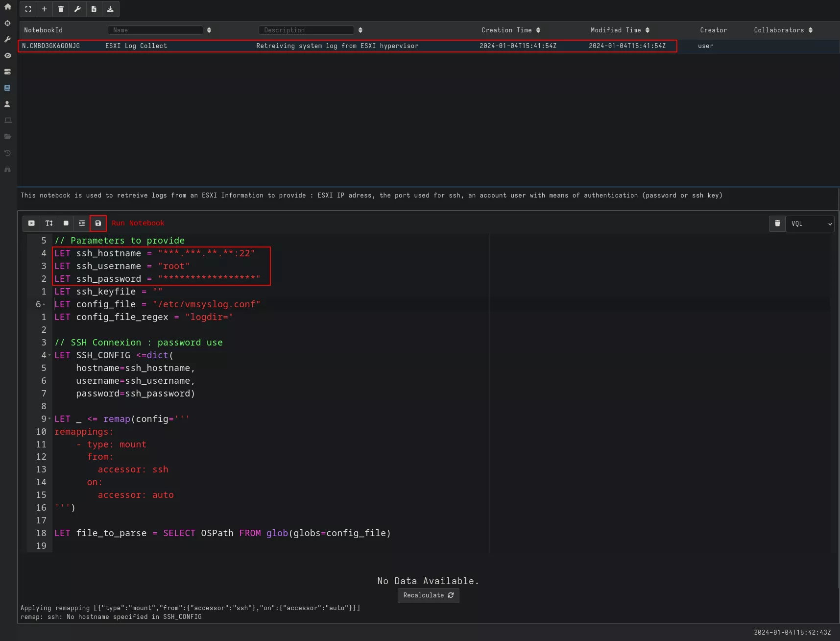Open Server Artifacts stacked-servers icon in sidebar
840x641 pixels.
(7, 72)
